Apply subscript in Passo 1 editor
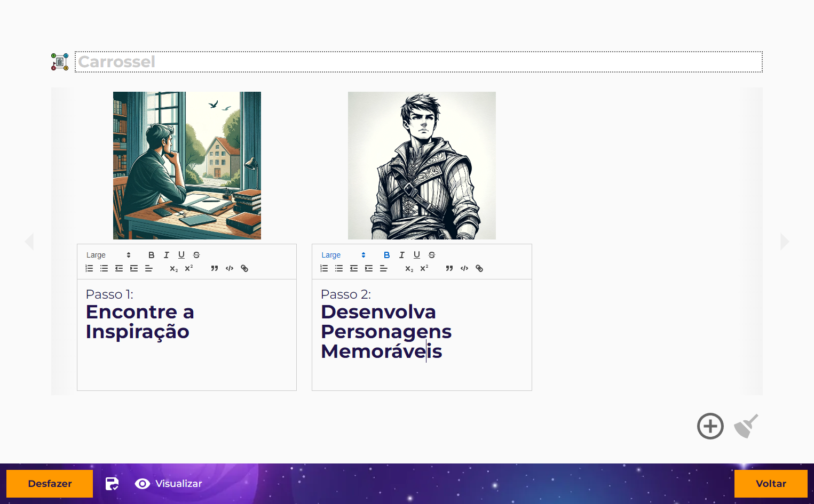This screenshot has width=814, height=504. click(174, 268)
